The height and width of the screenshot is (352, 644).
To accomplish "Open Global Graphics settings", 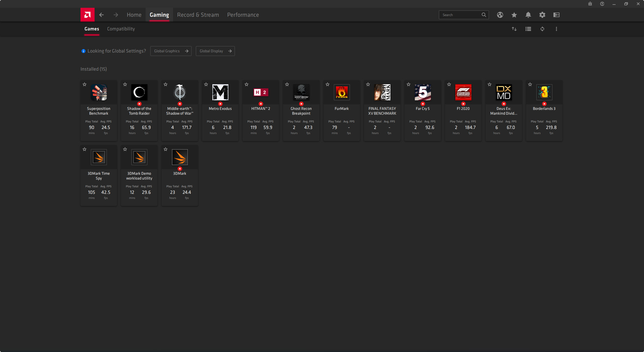I will [x=171, y=51].
